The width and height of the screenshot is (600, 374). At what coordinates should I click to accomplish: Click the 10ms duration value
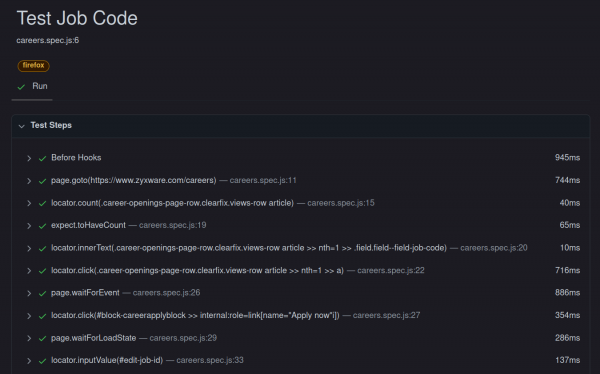(x=570, y=248)
